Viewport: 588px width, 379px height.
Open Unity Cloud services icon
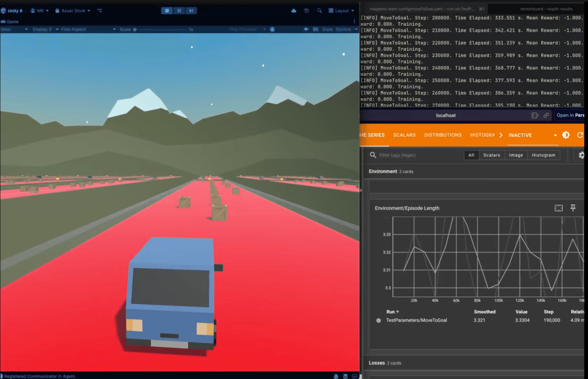pos(294,11)
